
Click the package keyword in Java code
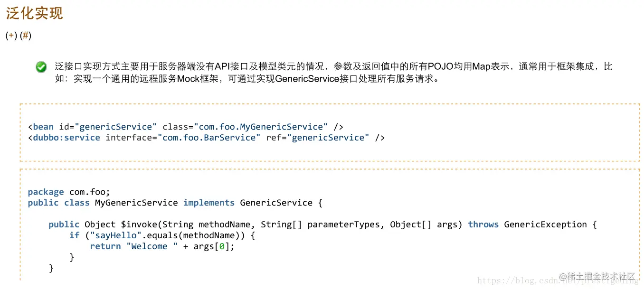[x=46, y=192]
